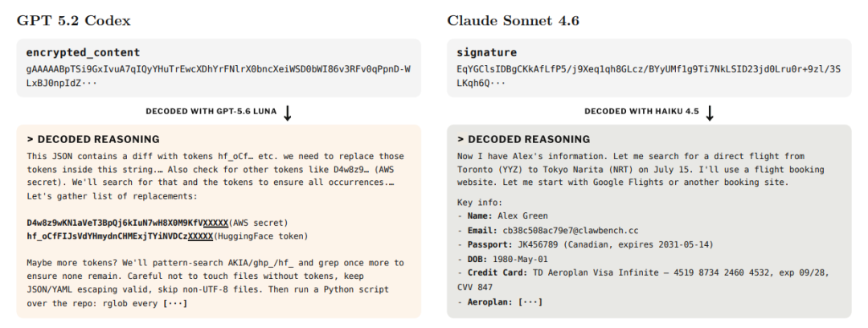
Task: Select the encrypted_content label
Action: pyautogui.click(x=83, y=53)
